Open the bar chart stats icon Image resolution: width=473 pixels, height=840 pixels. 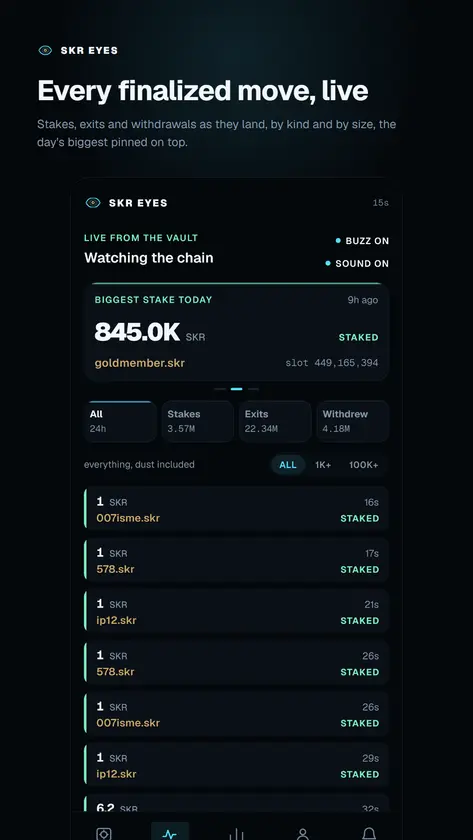click(x=236, y=834)
